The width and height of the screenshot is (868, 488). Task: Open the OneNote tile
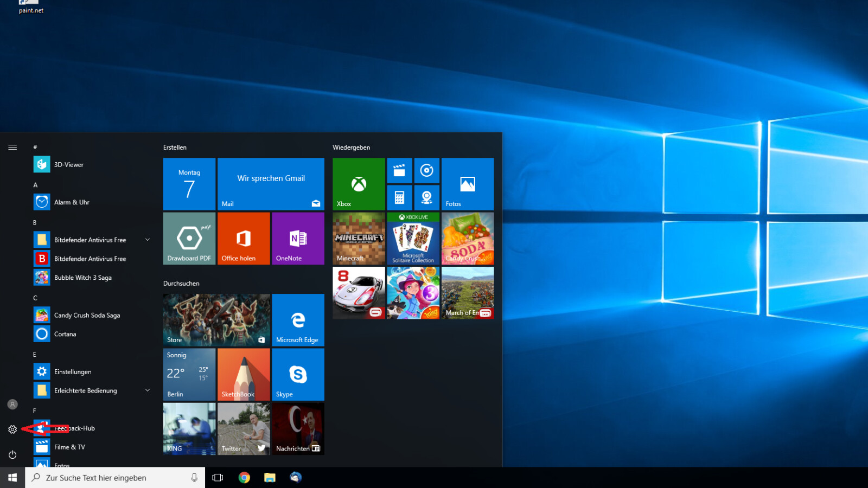point(298,239)
